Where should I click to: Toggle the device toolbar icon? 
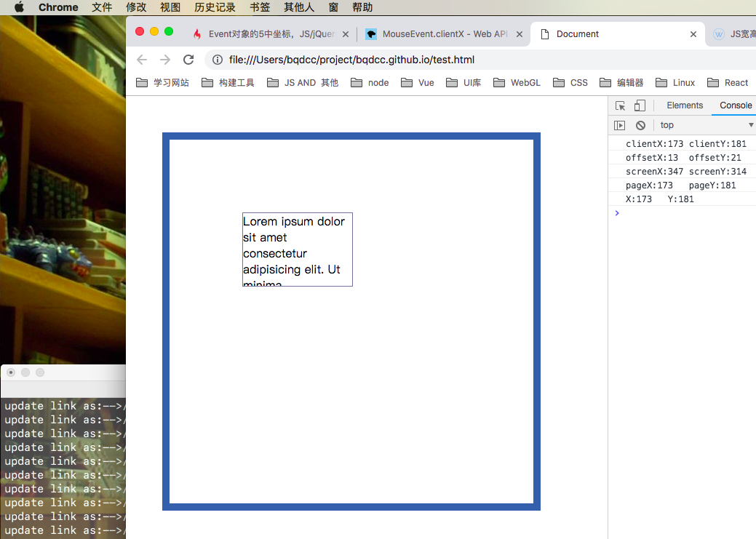click(640, 105)
